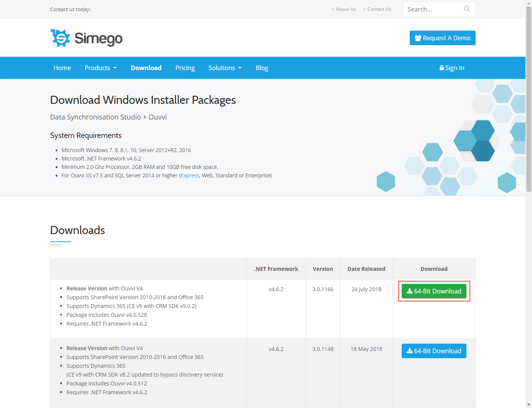Expand the Products dropdown menu
The height and width of the screenshot is (408, 532).
pos(100,68)
